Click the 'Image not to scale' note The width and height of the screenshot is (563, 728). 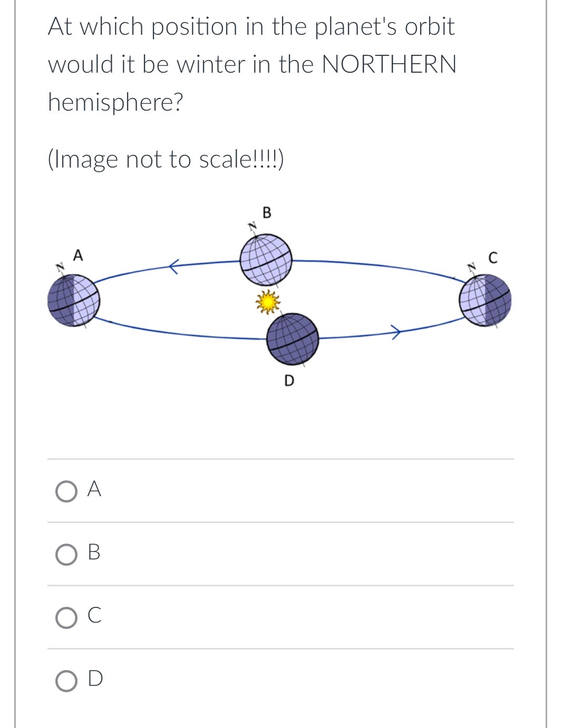click(x=165, y=159)
